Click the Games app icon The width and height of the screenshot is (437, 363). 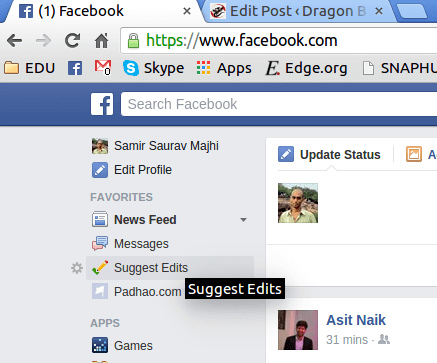tap(100, 345)
